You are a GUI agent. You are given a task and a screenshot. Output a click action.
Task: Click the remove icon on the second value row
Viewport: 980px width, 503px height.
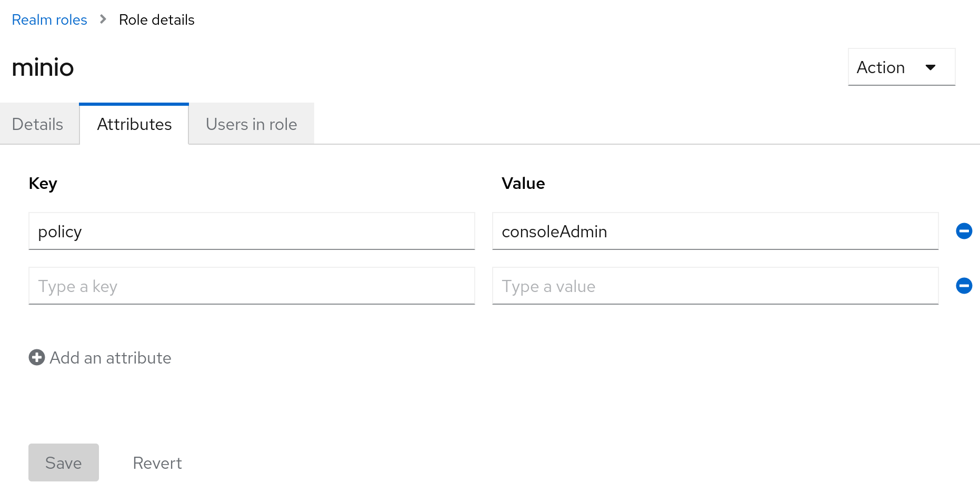coord(964,286)
